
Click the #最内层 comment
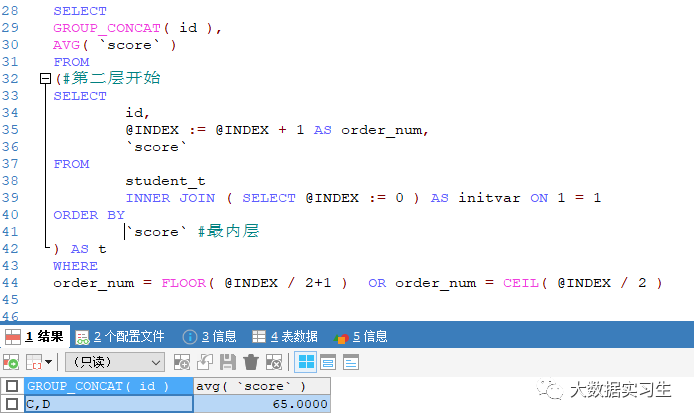coord(228,231)
